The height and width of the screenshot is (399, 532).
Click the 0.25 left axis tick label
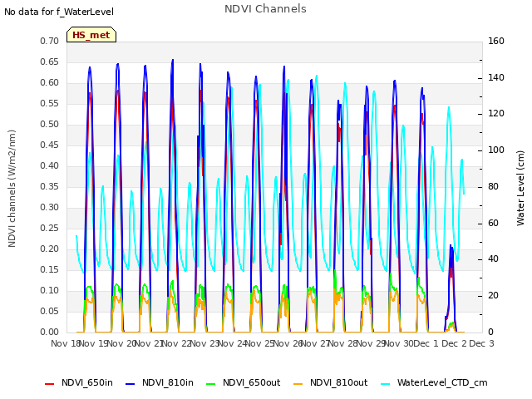[49, 229]
